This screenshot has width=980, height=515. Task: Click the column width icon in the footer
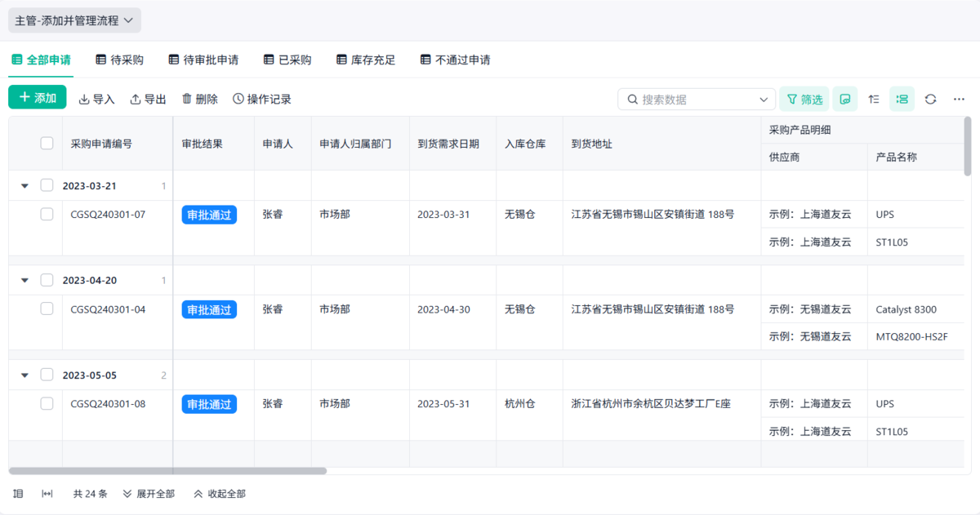[47, 494]
